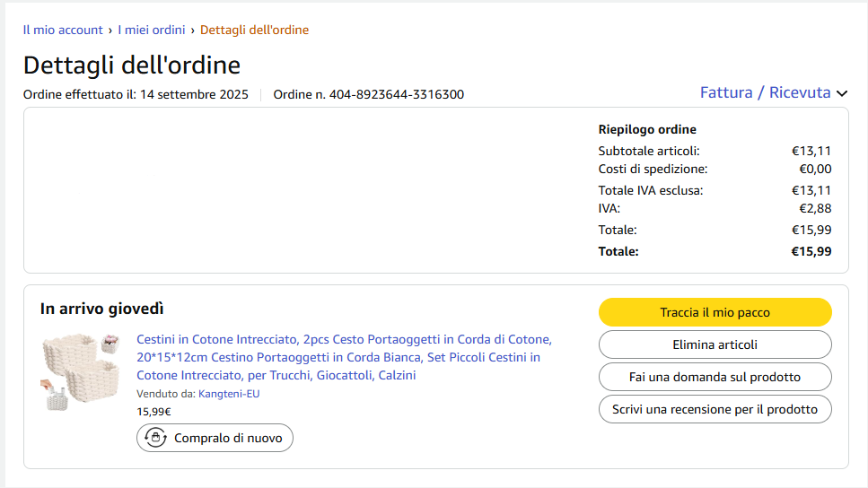Screen dimensions: 868x488
Task: Click the IVA amount €2,88
Action: pos(815,208)
